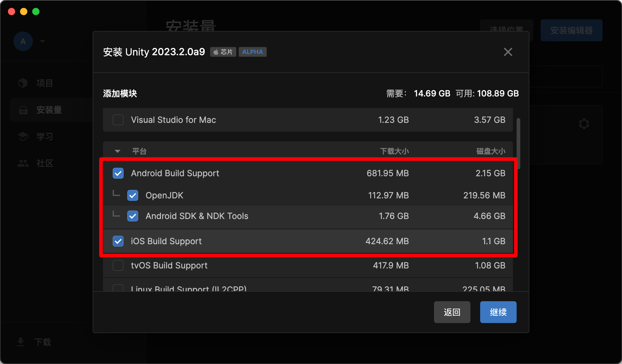This screenshot has width=622, height=364.
Task: Click the settings gear icon
Action: (584, 124)
